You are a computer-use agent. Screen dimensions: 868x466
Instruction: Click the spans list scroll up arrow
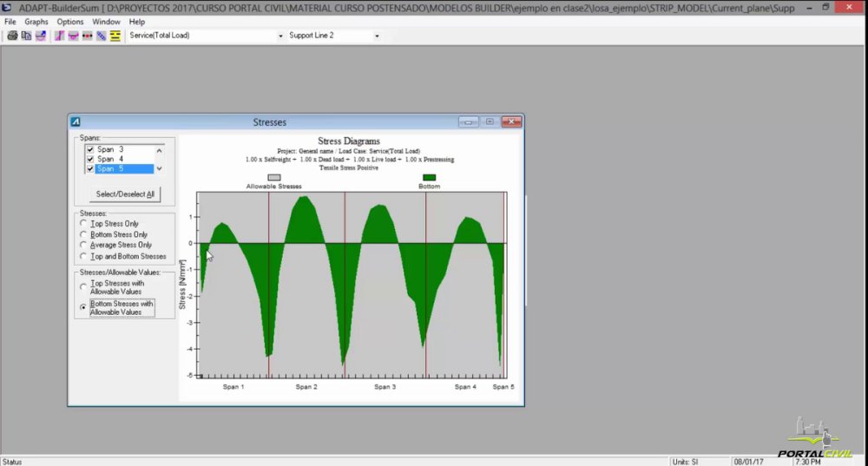coord(160,150)
